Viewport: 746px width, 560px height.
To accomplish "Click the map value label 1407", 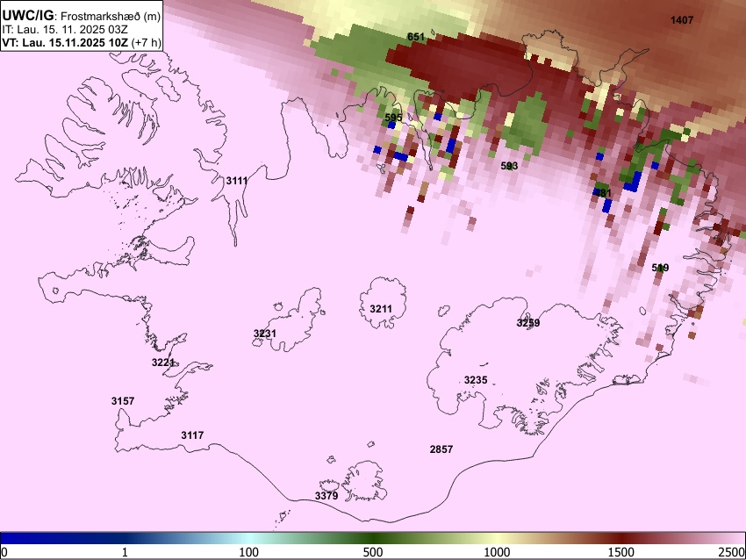I will (x=682, y=20).
